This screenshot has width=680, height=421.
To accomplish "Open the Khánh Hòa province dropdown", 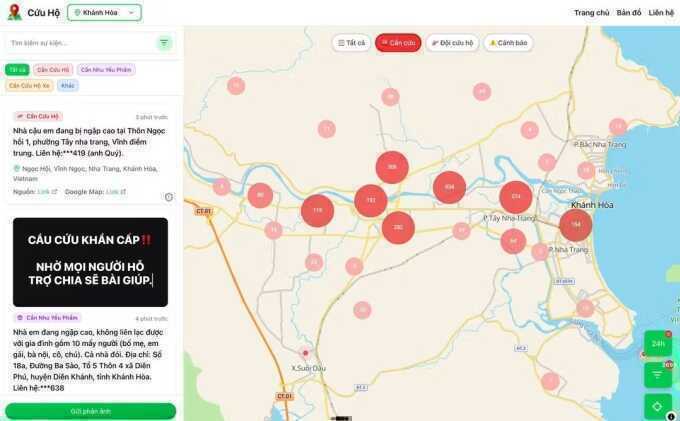I will click(105, 13).
